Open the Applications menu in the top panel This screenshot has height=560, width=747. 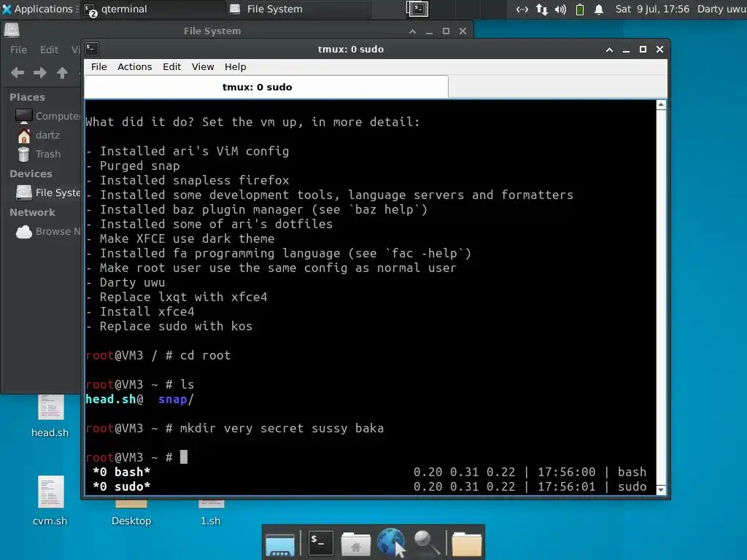[x=39, y=9]
